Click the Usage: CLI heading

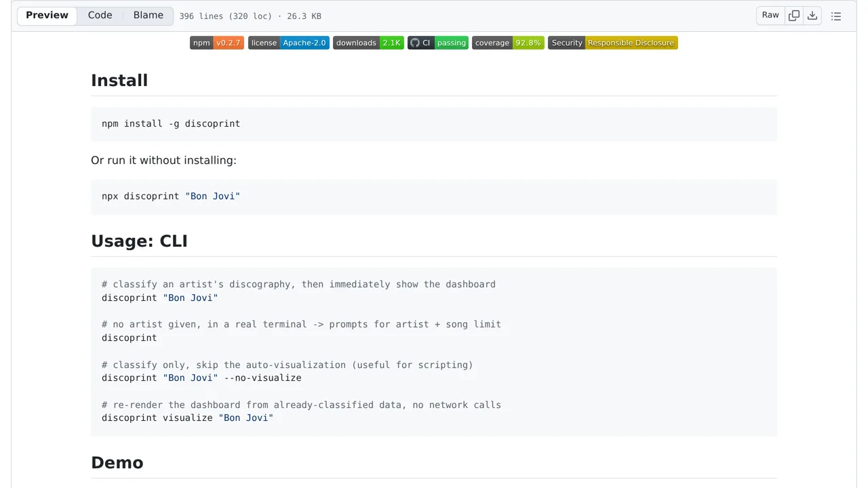(139, 241)
